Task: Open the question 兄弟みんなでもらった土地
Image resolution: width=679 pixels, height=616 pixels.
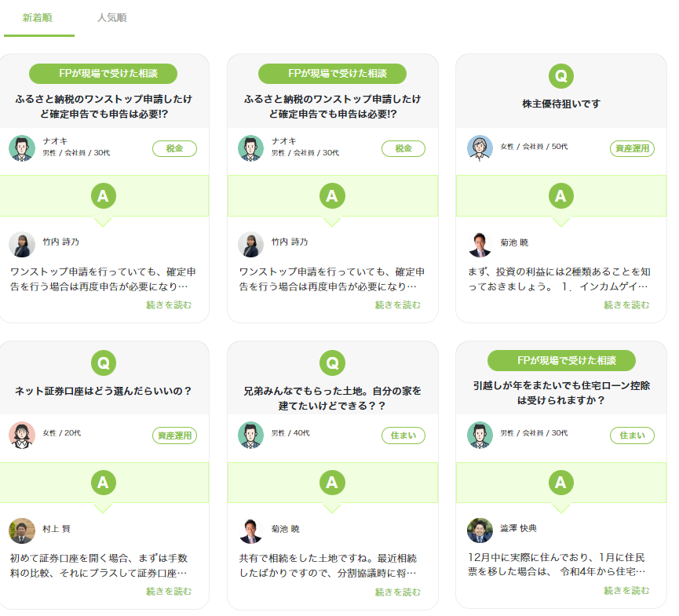Action: (332, 397)
